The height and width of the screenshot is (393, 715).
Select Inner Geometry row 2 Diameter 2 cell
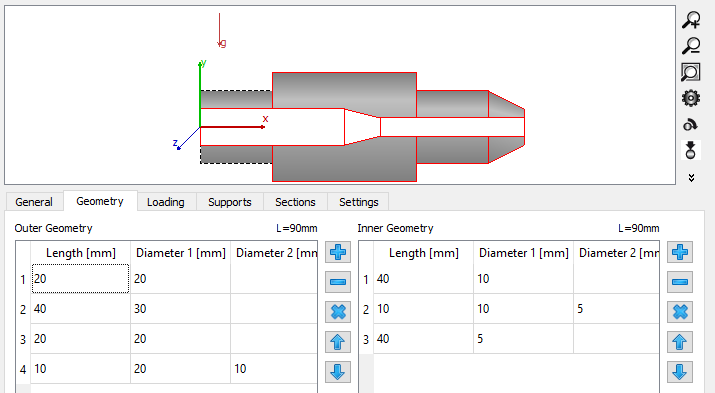click(x=616, y=309)
